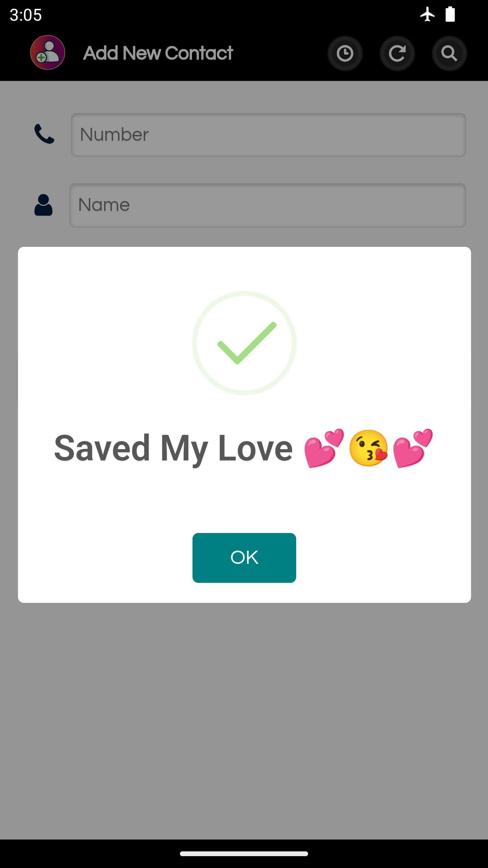Tap the green success checkmark

point(244,343)
